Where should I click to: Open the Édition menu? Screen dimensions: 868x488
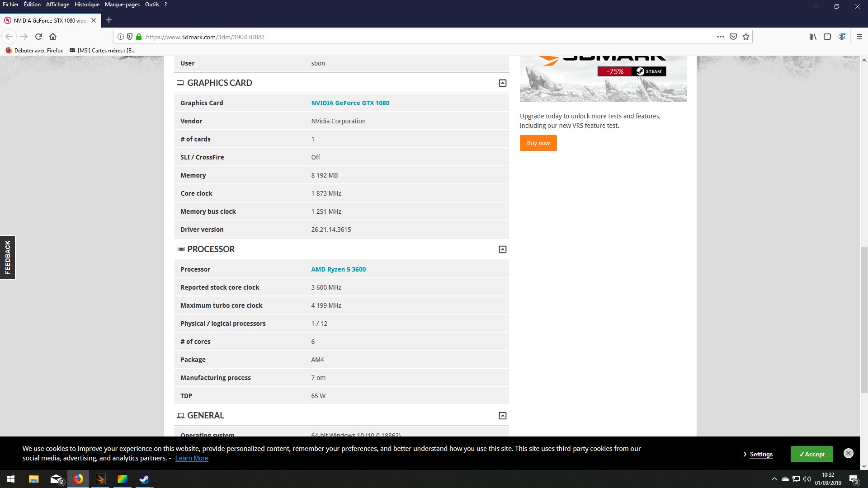(x=32, y=5)
